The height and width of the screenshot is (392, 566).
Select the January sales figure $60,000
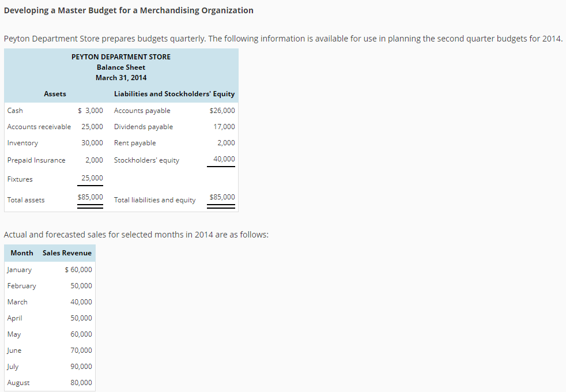(x=80, y=269)
